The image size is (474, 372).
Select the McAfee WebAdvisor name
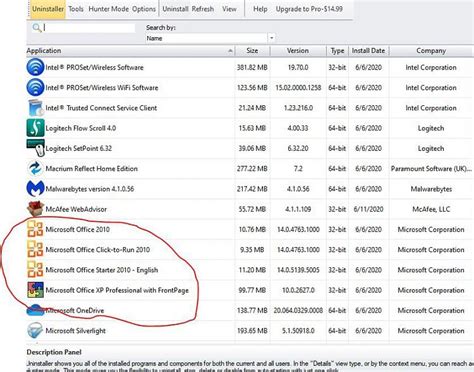pos(76,209)
